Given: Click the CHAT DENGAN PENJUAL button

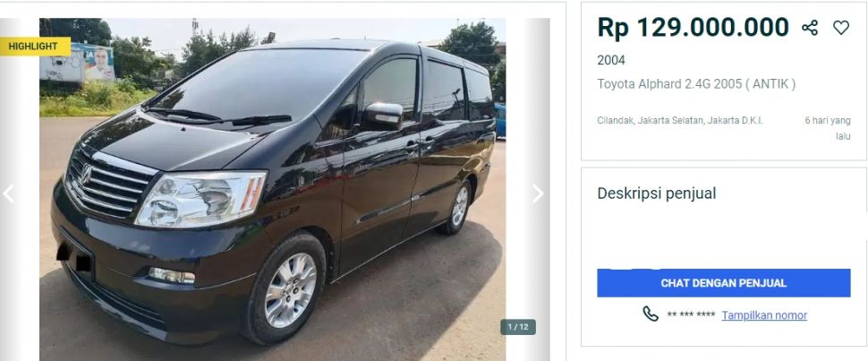Looking at the screenshot, I should pos(724,283).
